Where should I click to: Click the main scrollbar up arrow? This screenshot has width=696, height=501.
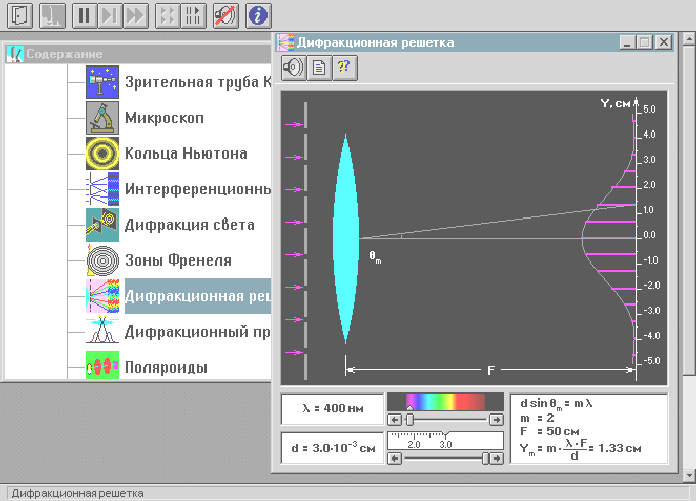click(689, 39)
